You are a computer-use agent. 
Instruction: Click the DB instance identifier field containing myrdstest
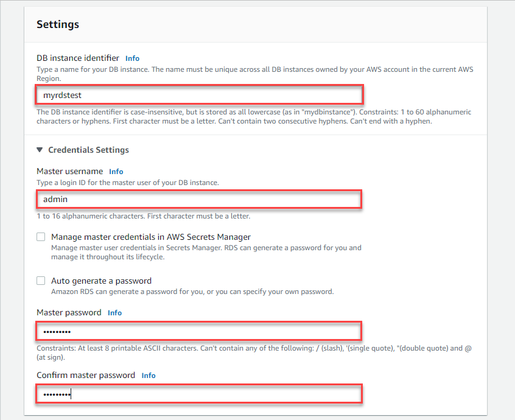[199, 95]
